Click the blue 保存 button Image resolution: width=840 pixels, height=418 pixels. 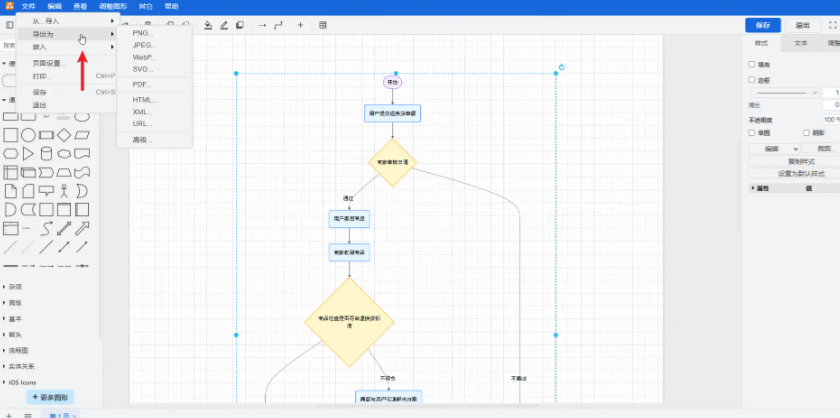pos(763,25)
